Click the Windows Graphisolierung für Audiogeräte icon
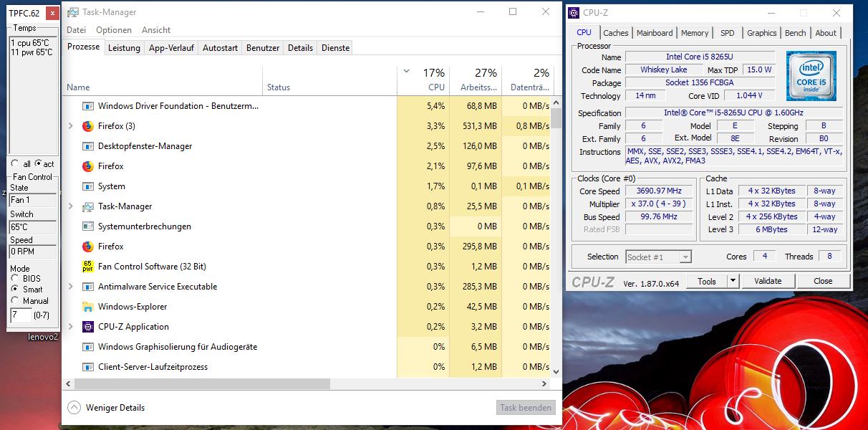The height and width of the screenshot is (430, 868). [88, 347]
